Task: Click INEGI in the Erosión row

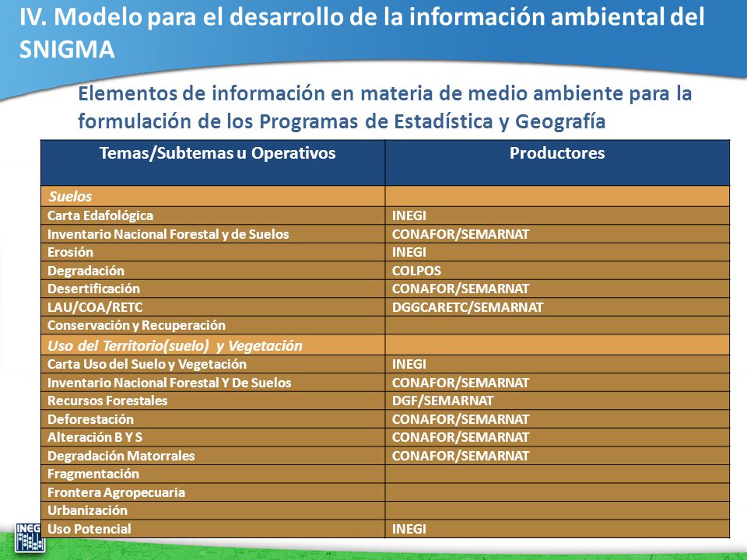Action: [x=557, y=252]
